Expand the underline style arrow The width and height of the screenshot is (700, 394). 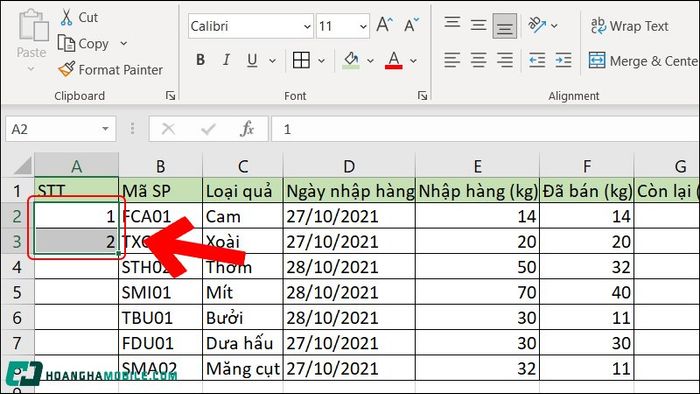272,61
